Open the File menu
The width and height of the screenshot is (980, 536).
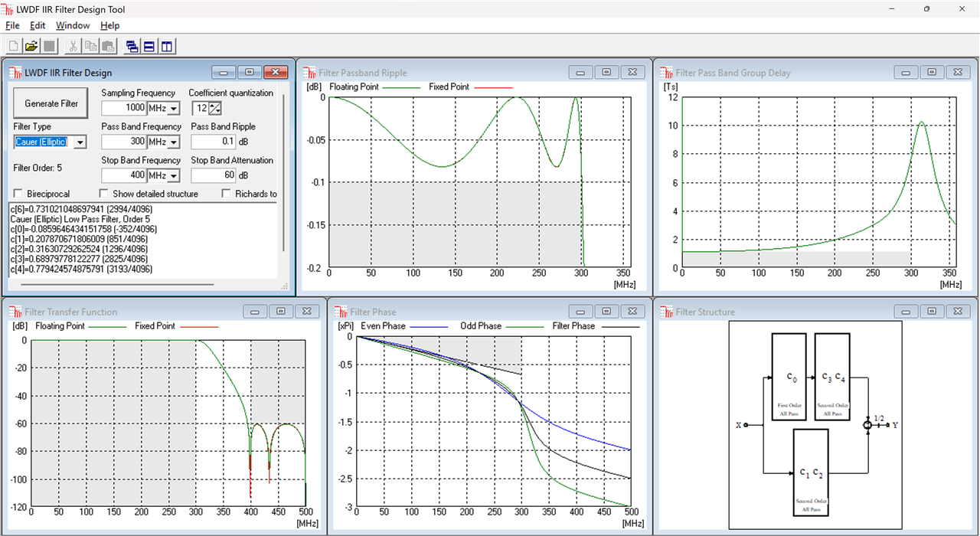pyautogui.click(x=12, y=25)
